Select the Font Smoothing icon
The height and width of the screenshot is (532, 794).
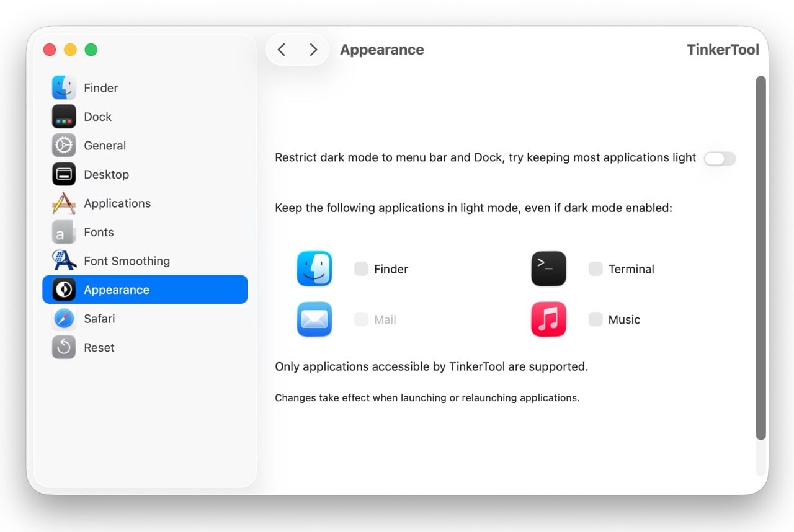pos(65,260)
